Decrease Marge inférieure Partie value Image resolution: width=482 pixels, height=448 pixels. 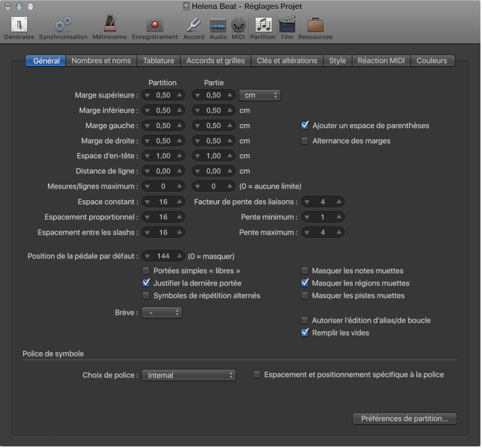click(x=198, y=111)
